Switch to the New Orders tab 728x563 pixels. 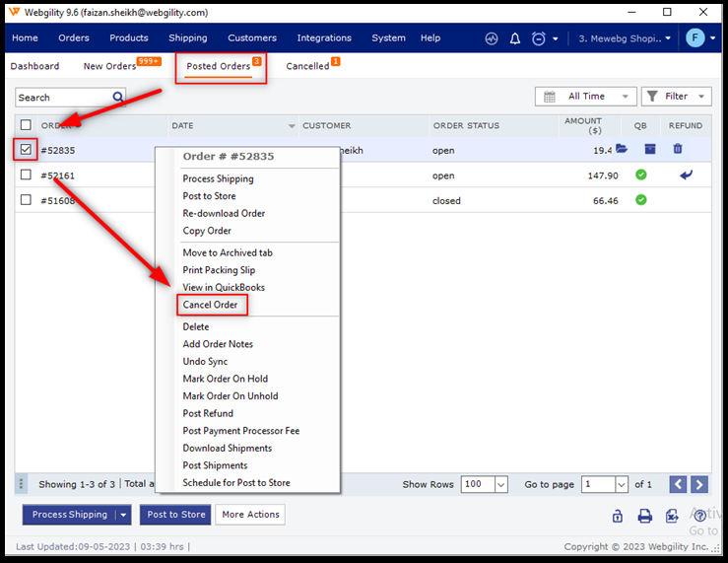pyautogui.click(x=109, y=67)
